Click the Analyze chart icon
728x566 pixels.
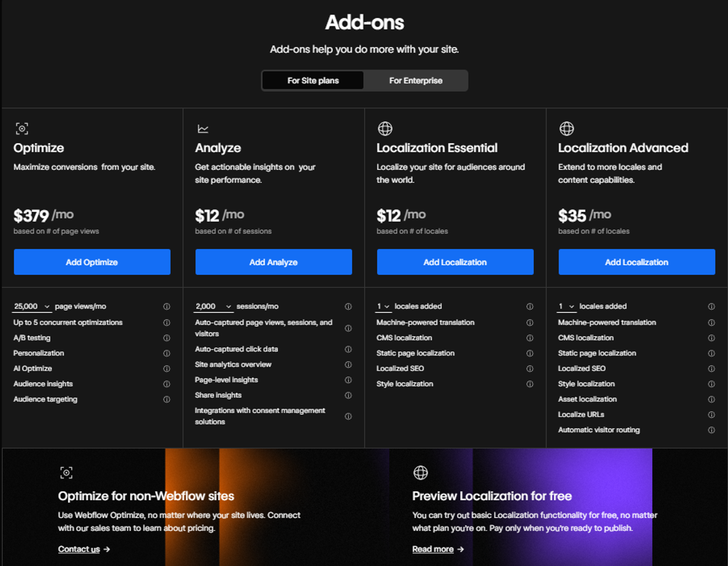203,129
